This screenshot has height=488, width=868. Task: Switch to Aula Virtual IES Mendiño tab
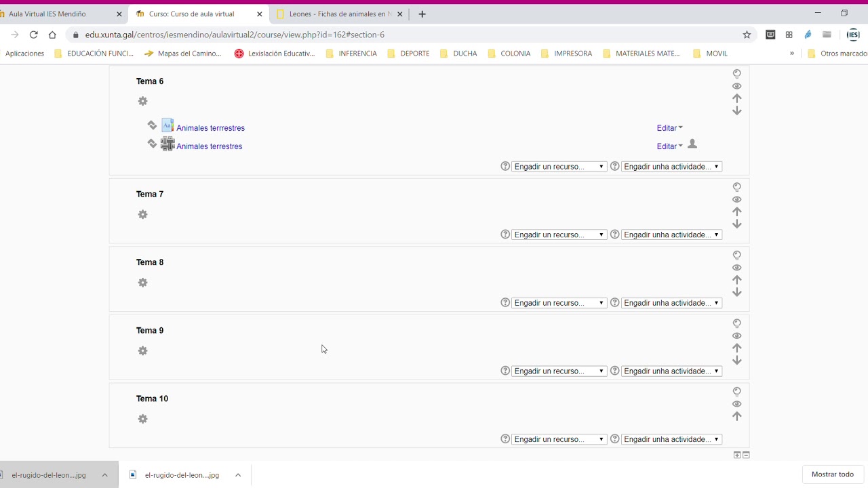[61, 14]
